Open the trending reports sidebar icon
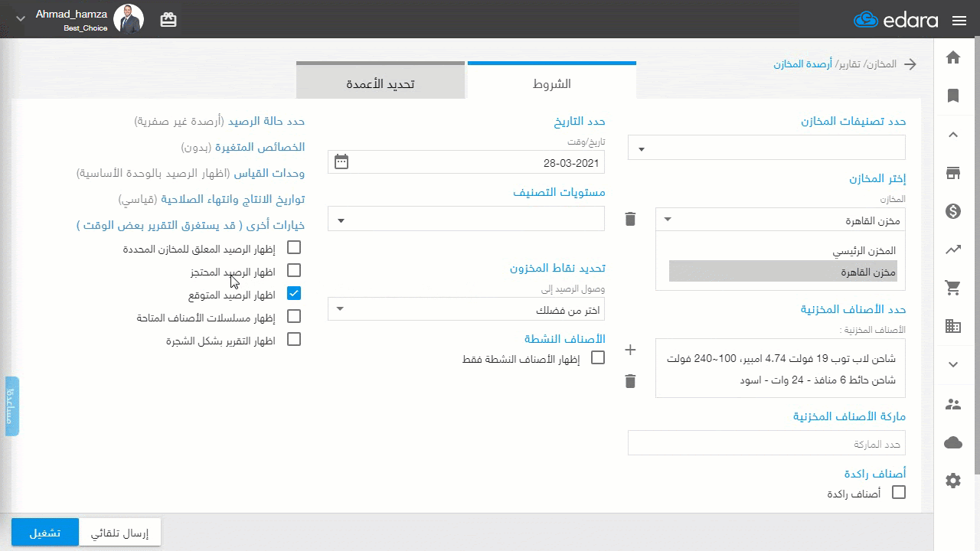This screenshot has width=980, height=551. [x=953, y=249]
